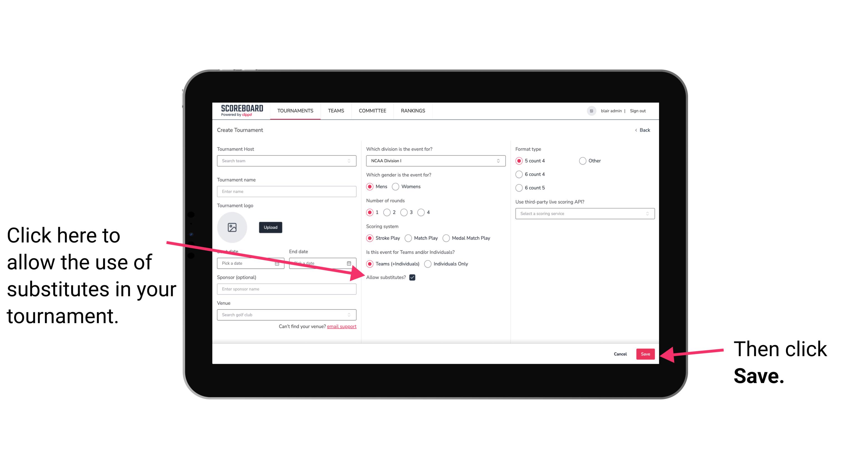Click the calendar icon for Start date

tap(279, 263)
